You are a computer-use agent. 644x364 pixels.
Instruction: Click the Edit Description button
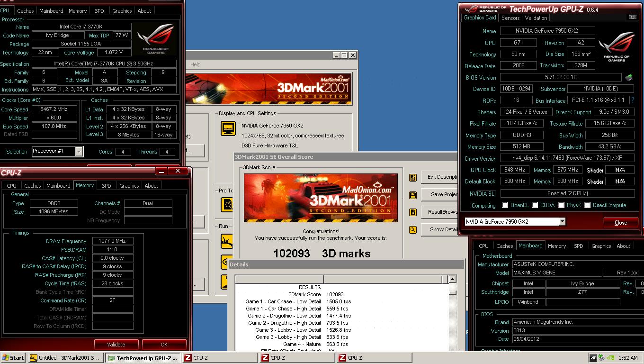tap(440, 177)
